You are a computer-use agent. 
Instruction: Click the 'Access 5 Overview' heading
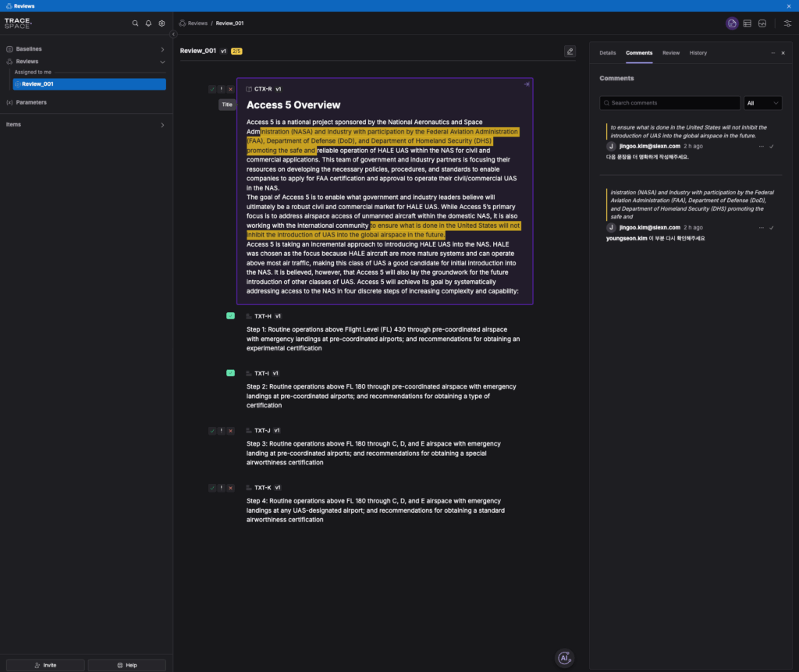[293, 105]
